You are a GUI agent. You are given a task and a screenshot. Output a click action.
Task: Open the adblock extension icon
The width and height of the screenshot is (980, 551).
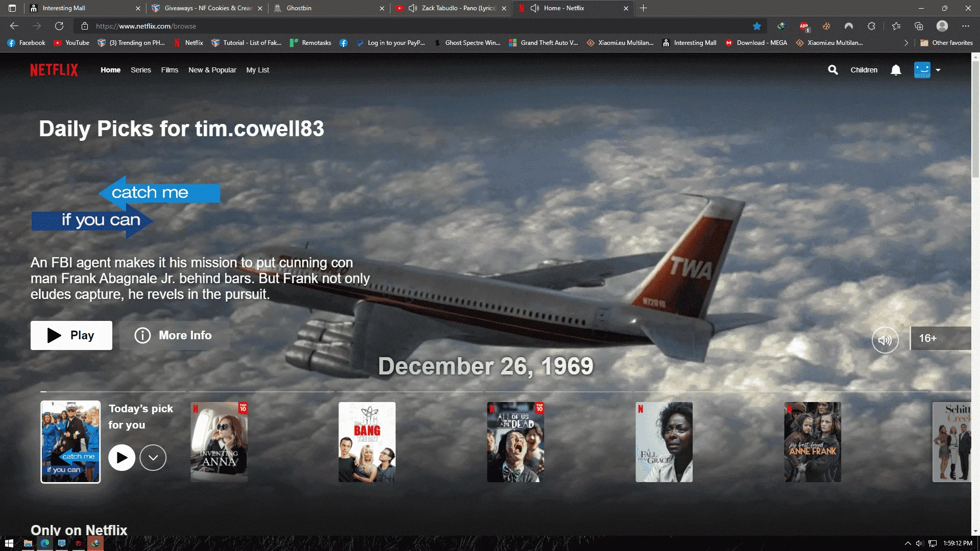point(804,26)
